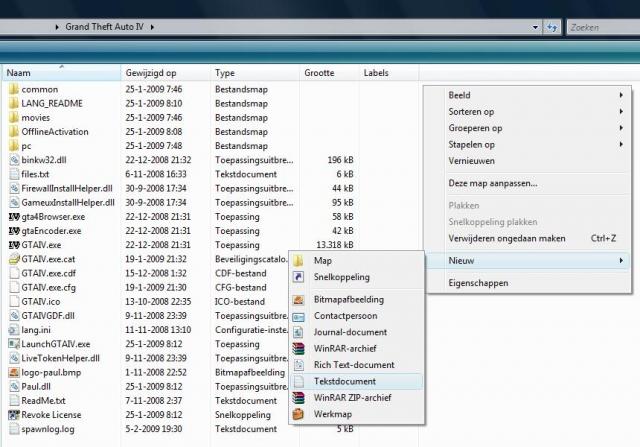This screenshot has height=447, width=640.
Task: Sort by Gewijzigd op column header
Action: pyautogui.click(x=165, y=73)
